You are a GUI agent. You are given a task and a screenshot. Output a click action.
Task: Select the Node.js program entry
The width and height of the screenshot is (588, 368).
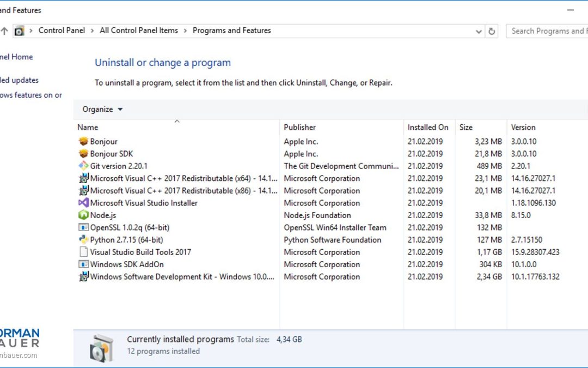coord(103,215)
